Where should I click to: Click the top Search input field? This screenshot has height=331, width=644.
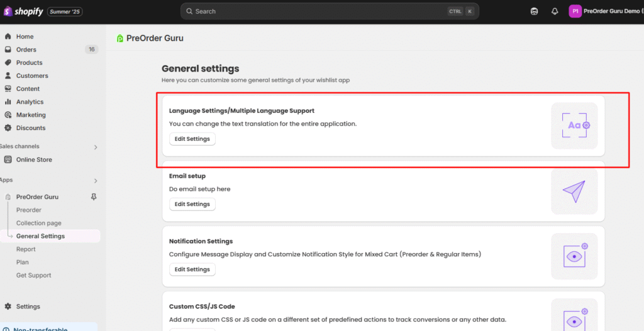[314, 11]
